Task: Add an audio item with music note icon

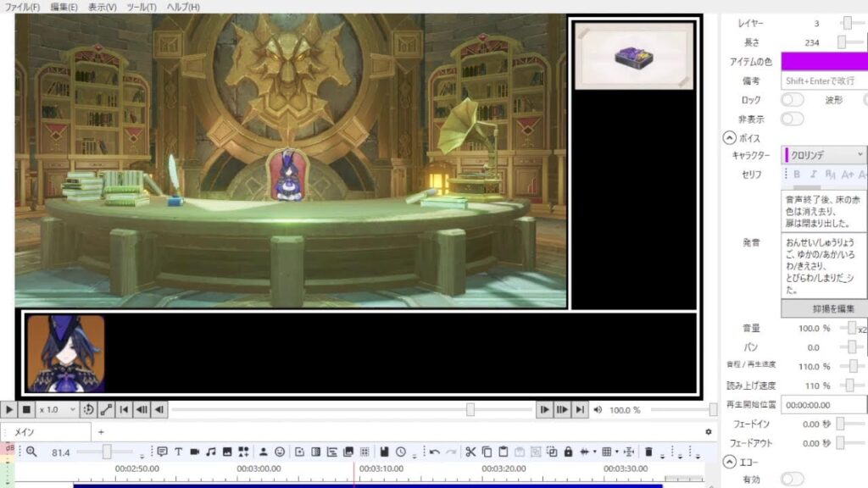Action: pyautogui.click(x=211, y=452)
